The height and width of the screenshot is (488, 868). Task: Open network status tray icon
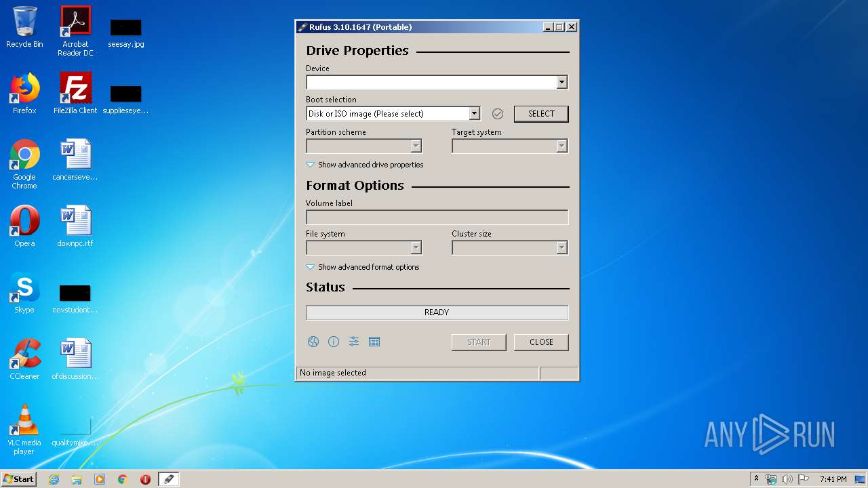coord(771,479)
